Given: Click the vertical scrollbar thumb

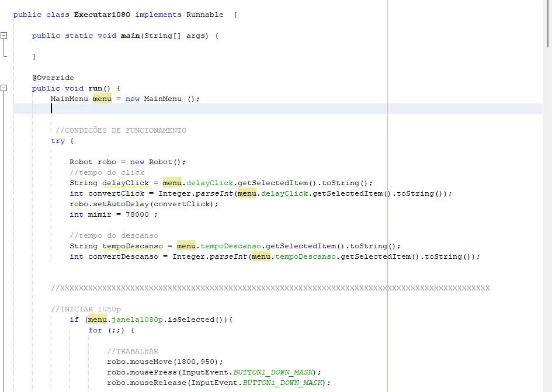Looking at the screenshot, I should pos(548,23).
